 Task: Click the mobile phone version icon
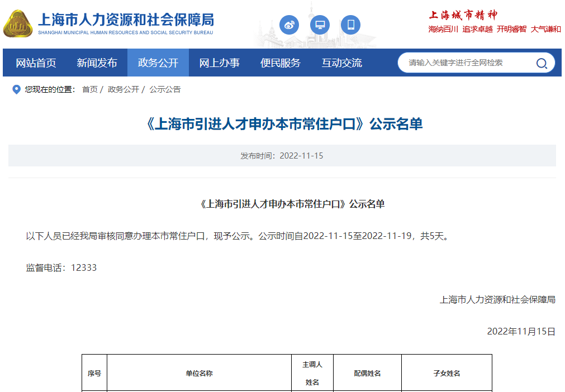pos(350,25)
